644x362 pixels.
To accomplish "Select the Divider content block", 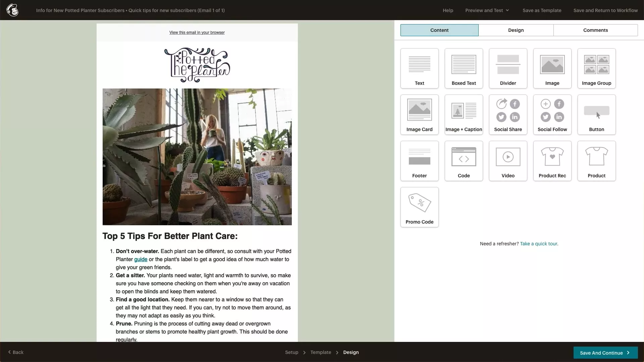I will click(508, 68).
